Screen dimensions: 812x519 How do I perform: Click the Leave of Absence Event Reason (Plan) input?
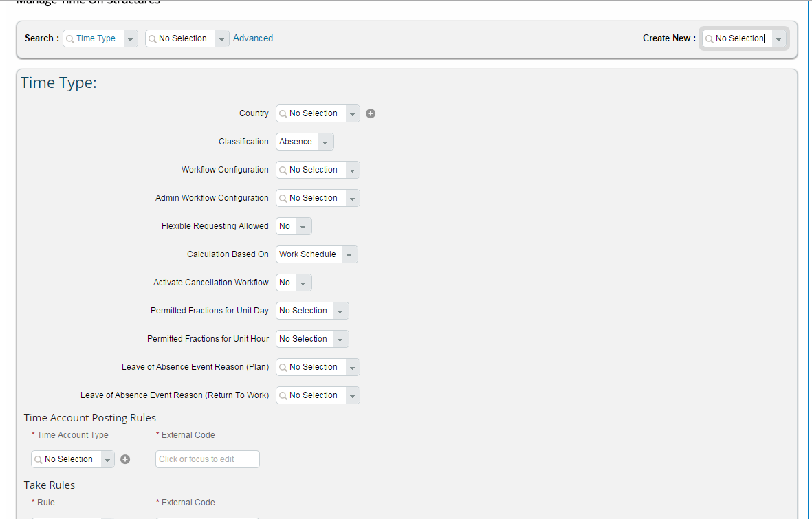click(x=311, y=368)
